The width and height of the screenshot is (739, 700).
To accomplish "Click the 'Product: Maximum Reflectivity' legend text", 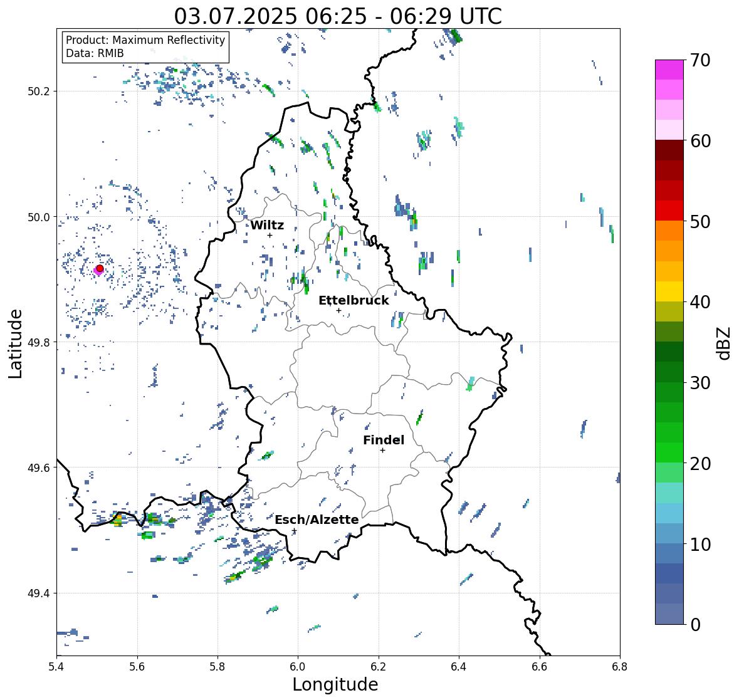I will (x=145, y=40).
